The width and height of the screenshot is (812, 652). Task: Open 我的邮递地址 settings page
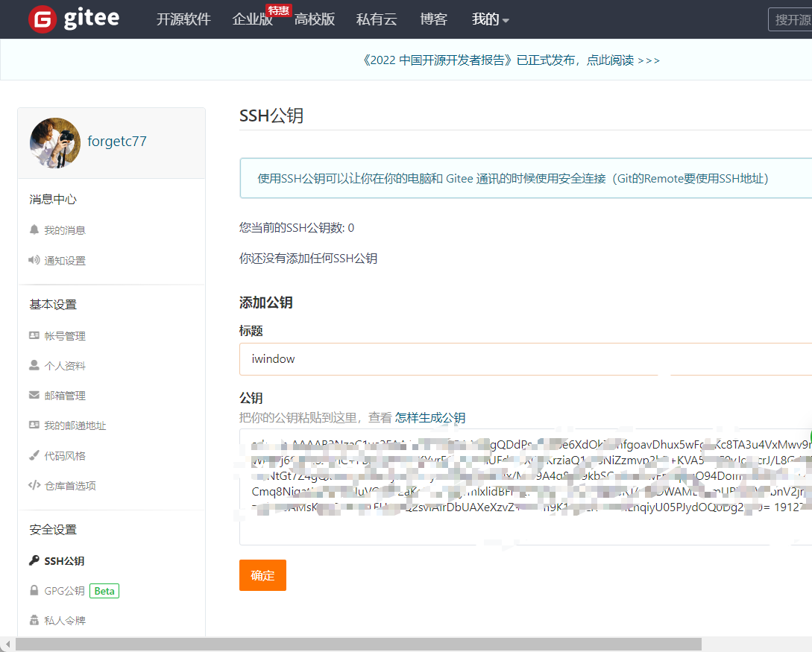(75, 425)
